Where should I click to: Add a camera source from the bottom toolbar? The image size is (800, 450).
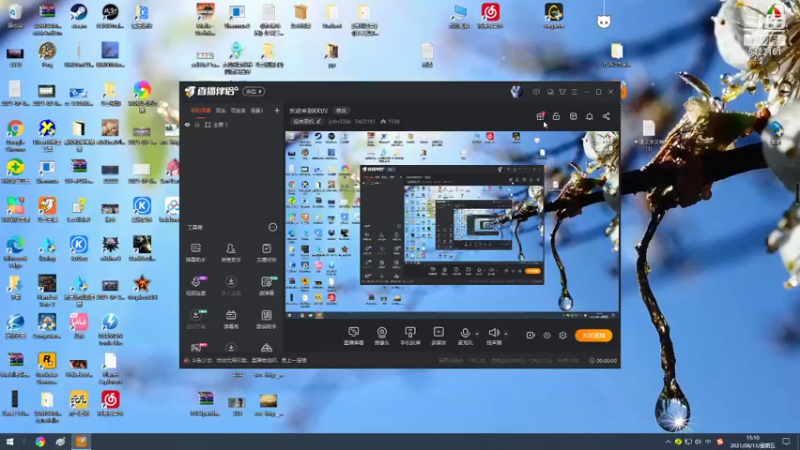pyautogui.click(x=382, y=333)
